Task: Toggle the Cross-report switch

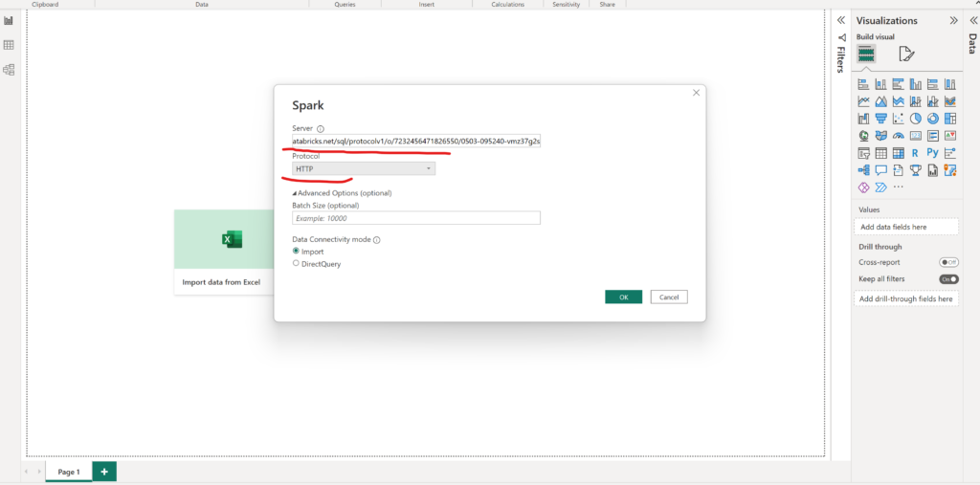Action: coord(948,262)
